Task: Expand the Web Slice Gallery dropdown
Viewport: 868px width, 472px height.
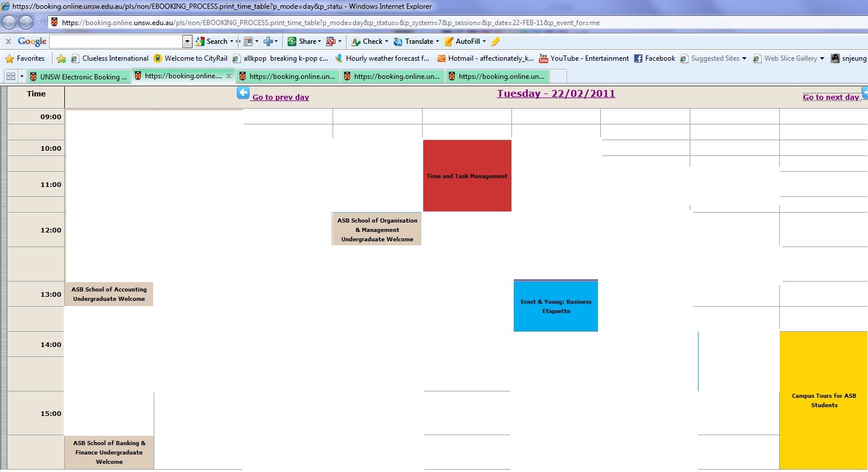Action: click(822, 58)
